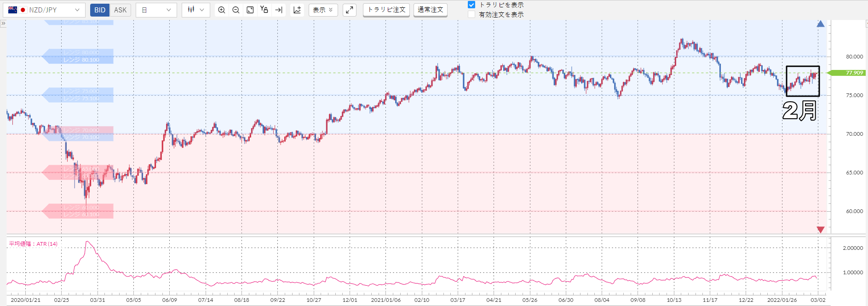868x306 pixels.
Task: Open the add indicator chart icon
Action: pyautogui.click(x=297, y=10)
